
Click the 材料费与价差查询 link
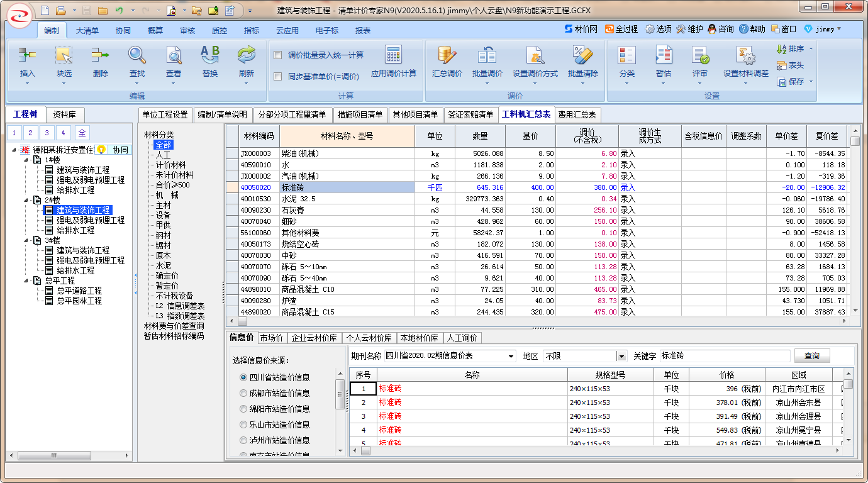[x=174, y=326]
